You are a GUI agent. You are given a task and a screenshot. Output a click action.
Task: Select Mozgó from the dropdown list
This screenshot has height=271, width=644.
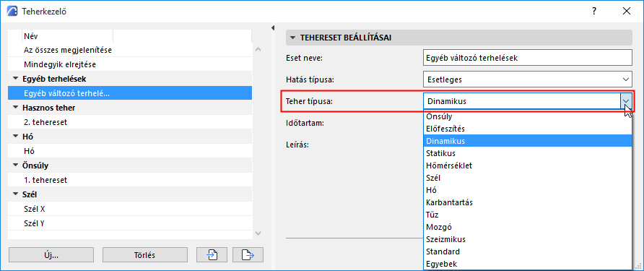(527, 227)
